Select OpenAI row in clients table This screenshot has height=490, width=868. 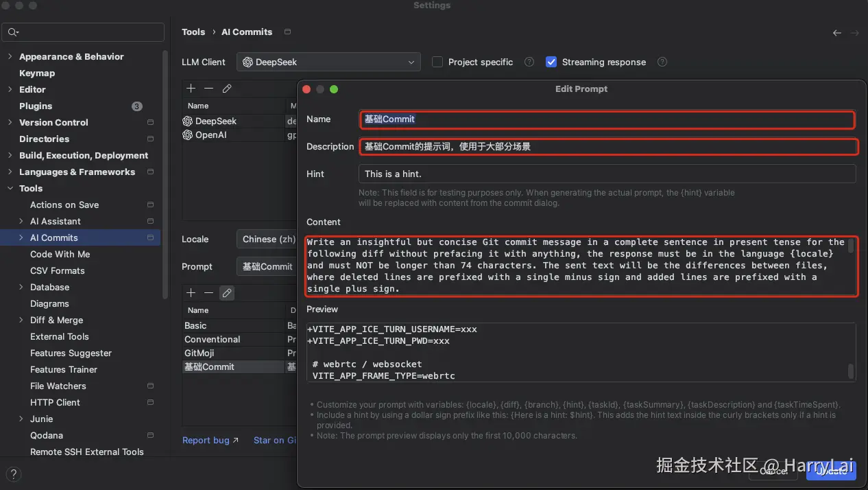coord(239,135)
